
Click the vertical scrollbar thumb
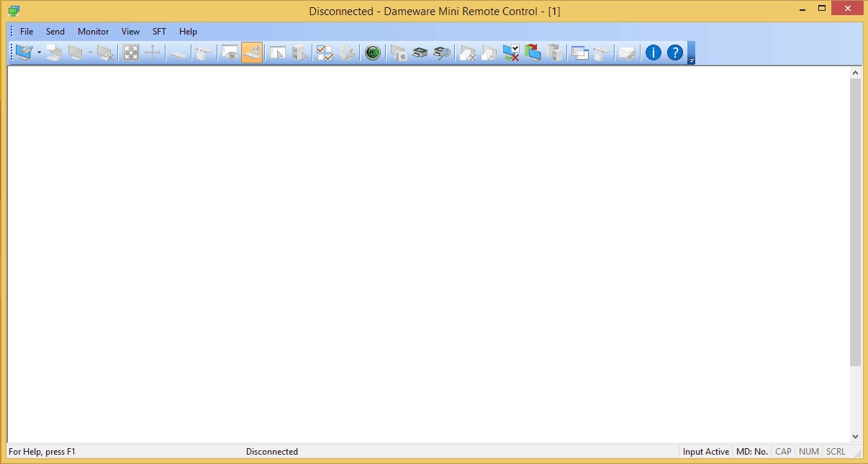tap(855, 222)
